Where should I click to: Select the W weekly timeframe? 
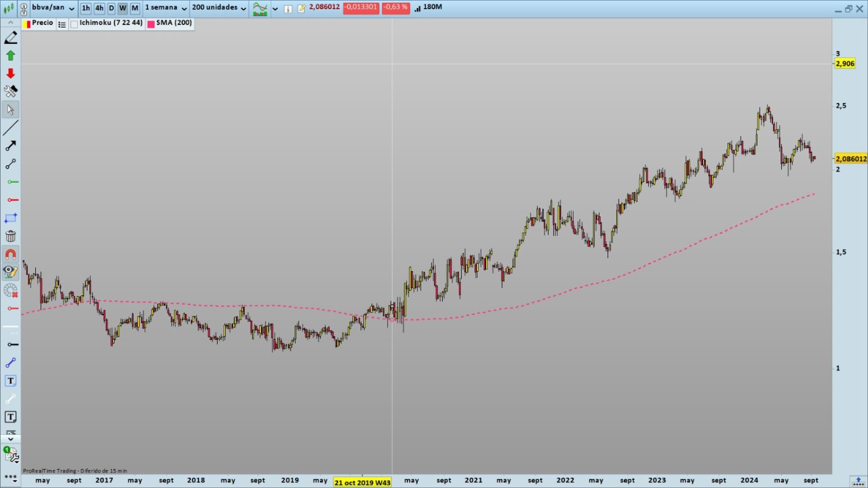(x=123, y=8)
